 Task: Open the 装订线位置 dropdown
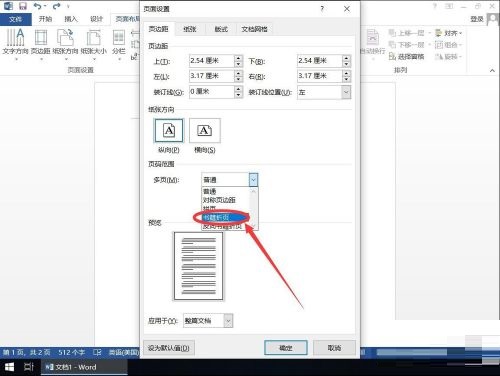[346, 92]
